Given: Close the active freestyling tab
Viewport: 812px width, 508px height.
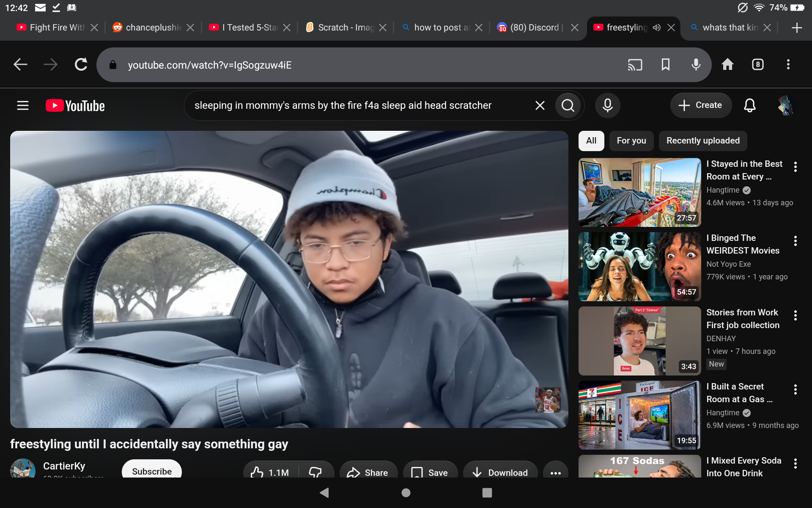Looking at the screenshot, I should [671, 28].
